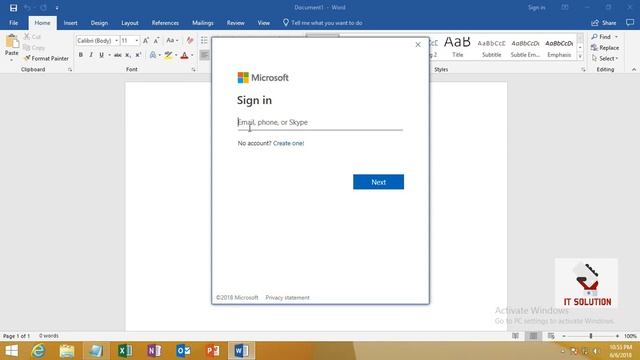This screenshot has height=360, width=640.
Task: Click the 0 words status indicator
Action: [x=49, y=336]
